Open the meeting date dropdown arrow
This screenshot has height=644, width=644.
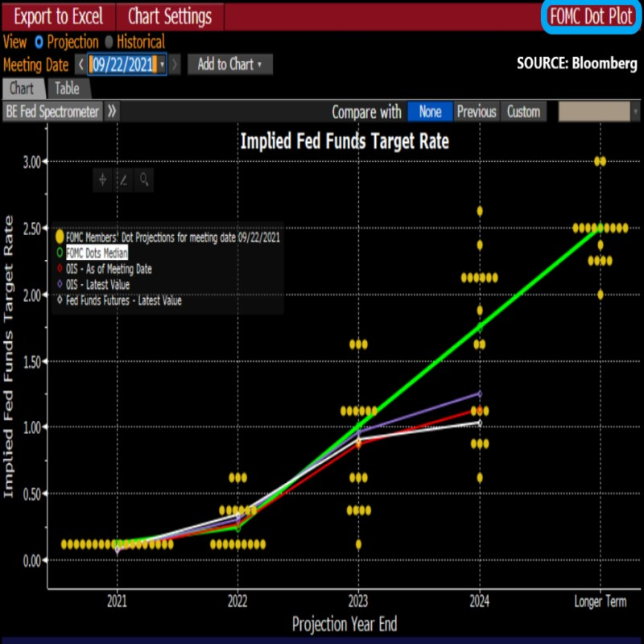pyautogui.click(x=163, y=64)
